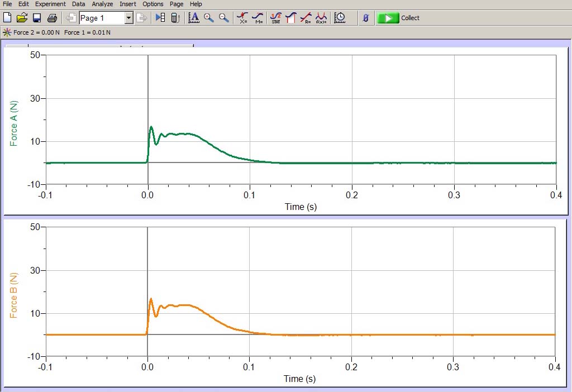The height and width of the screenshot is (392, 572).
Task: Click the Linear Fit (R=) icon
Action: click(x=306, y=18)
